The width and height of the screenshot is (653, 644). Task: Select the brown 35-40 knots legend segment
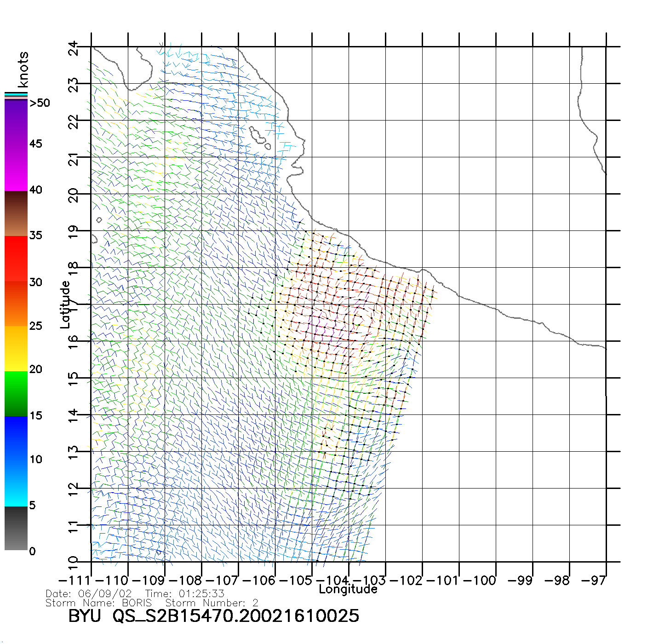(16, 214)
